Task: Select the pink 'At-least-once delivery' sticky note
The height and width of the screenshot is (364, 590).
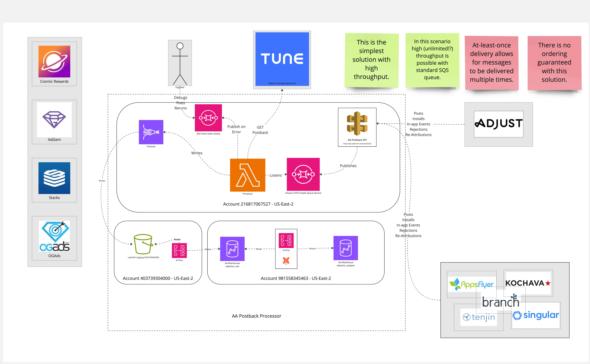Action: (492, 63)
